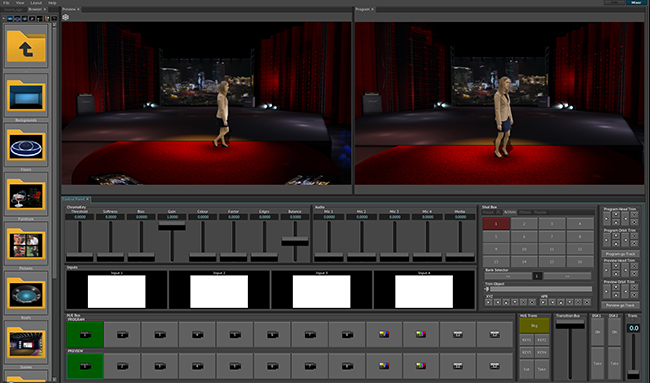Screen dimensions: 650x383
Task: Toggle the DSK1 On button
Action: coord(597,332)
